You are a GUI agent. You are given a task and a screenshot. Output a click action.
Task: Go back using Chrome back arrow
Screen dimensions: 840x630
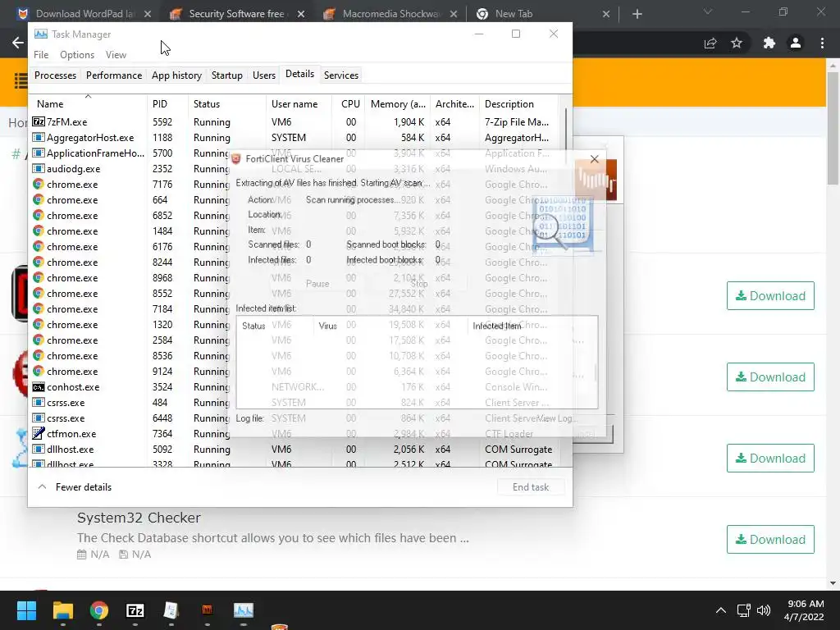pyautogui.click(x=18, y=43)
